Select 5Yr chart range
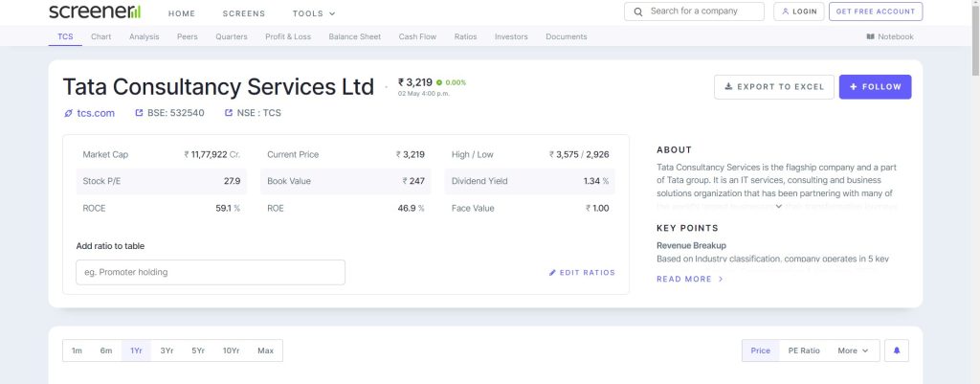Image resolution: width=980 pixels, height=384 pixels. pos(198,350)
